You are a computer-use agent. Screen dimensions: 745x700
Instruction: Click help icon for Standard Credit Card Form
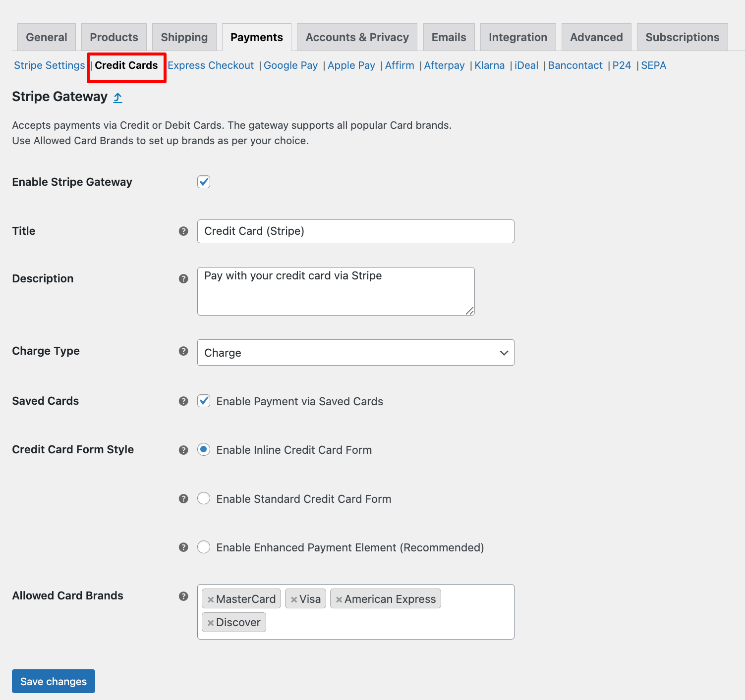point(183,499)
